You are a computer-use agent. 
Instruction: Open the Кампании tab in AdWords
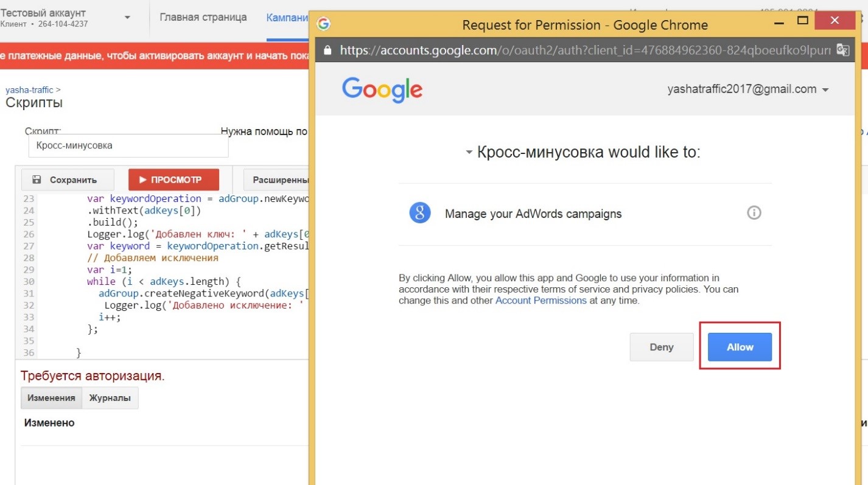(287, 17)
